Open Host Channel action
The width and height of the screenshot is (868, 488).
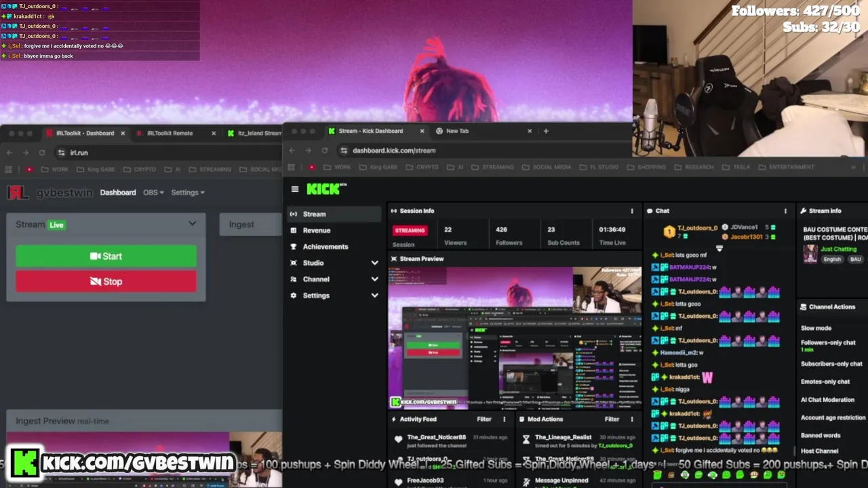click(819, 451)
